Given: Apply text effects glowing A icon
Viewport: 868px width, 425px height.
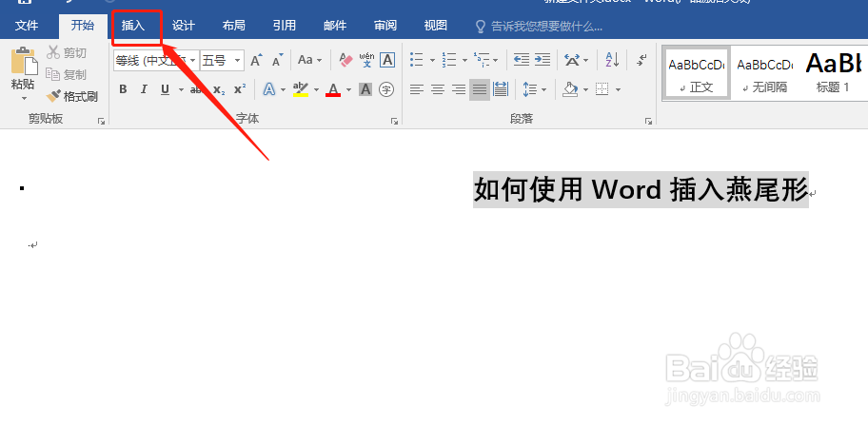Looking at the screenshot, I should [x=269, y=89].
